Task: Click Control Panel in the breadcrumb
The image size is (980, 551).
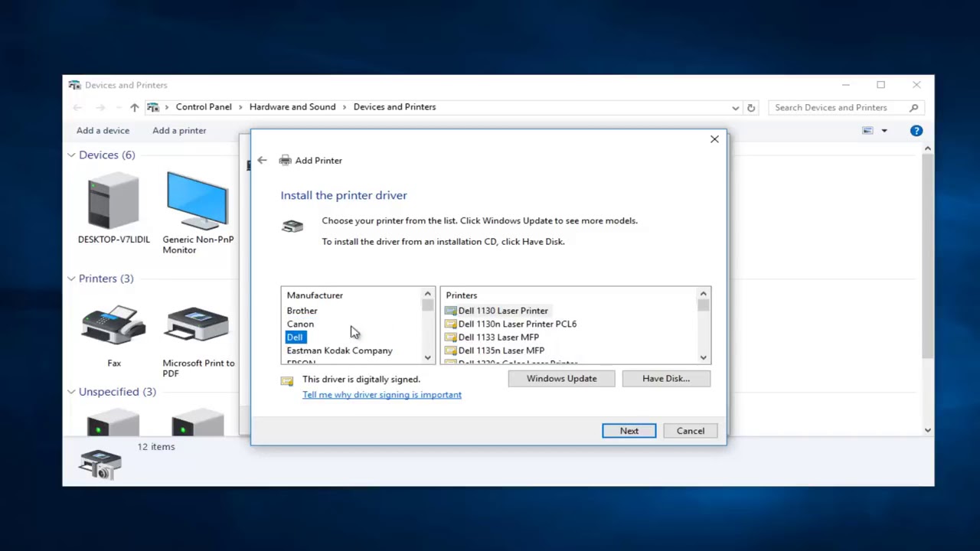Action: point(204,107)
